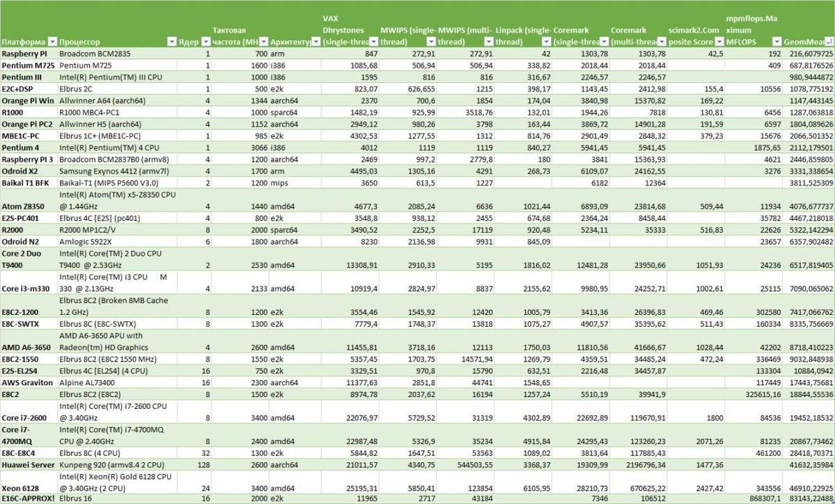Select the Atom Z8350 platform cell
Viewport: 835px width, 504px height.
click(29, 201)
